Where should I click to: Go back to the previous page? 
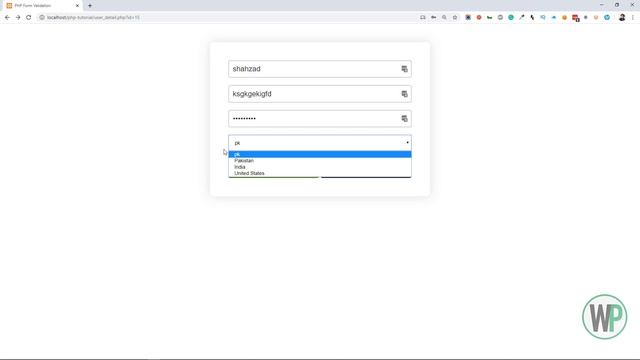pyautogui.click(x=7, y=18)
